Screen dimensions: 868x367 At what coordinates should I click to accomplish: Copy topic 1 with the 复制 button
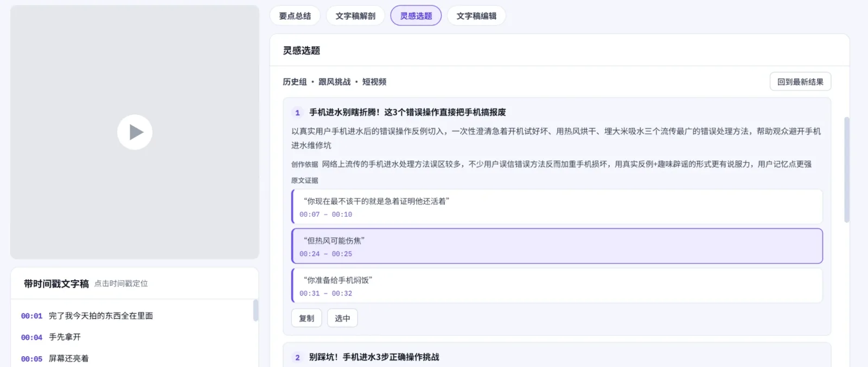[307, 318]
